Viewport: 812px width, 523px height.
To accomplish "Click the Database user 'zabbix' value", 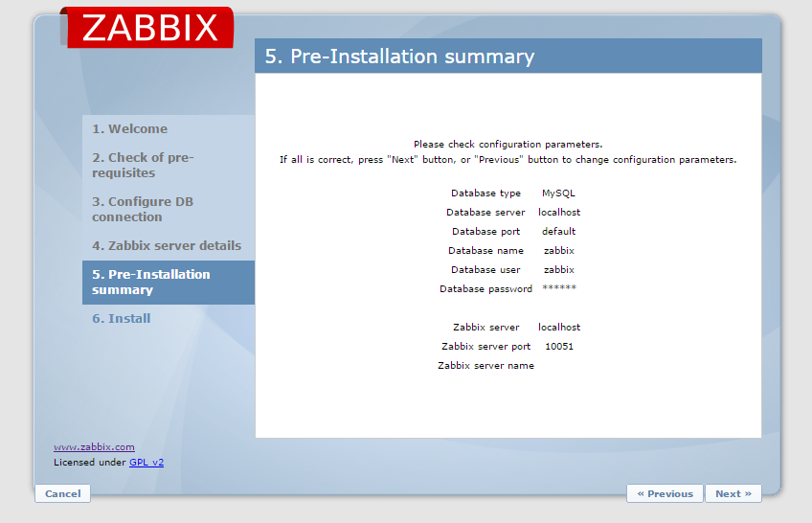I will tap(559, 270).
